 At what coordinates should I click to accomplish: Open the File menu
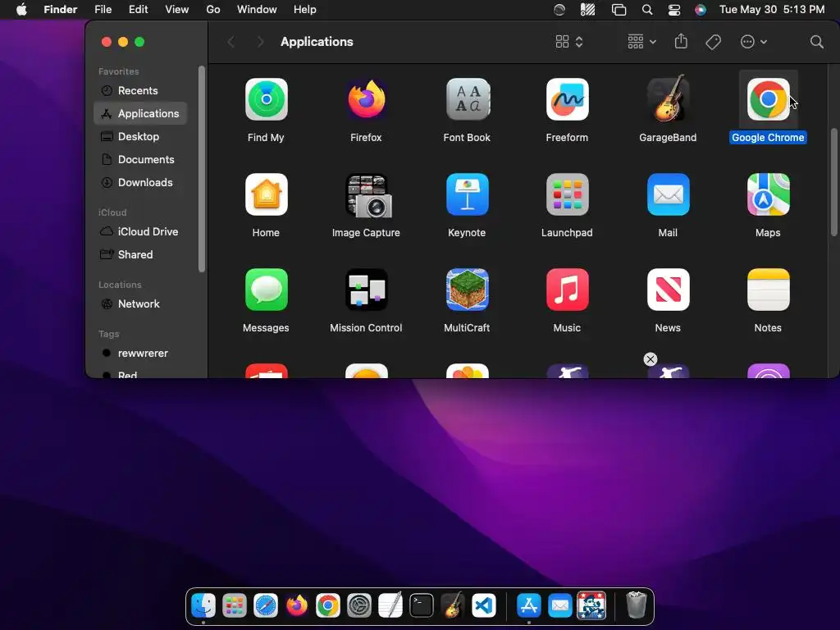[103, 10]
